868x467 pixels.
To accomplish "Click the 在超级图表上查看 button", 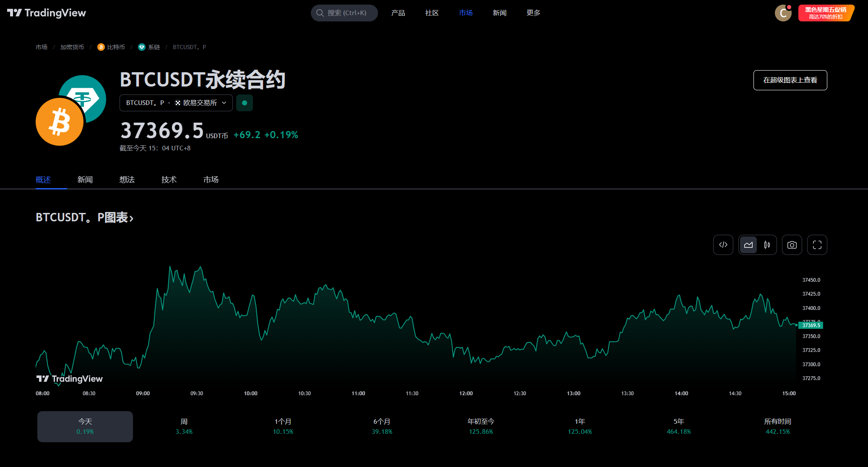I will pos(790,80).
